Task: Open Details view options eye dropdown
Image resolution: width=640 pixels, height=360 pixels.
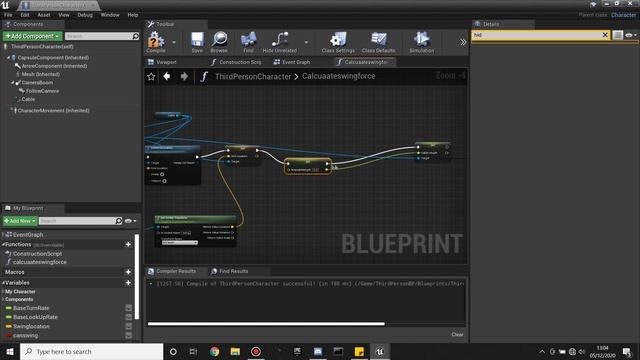Action: [631, 35]
